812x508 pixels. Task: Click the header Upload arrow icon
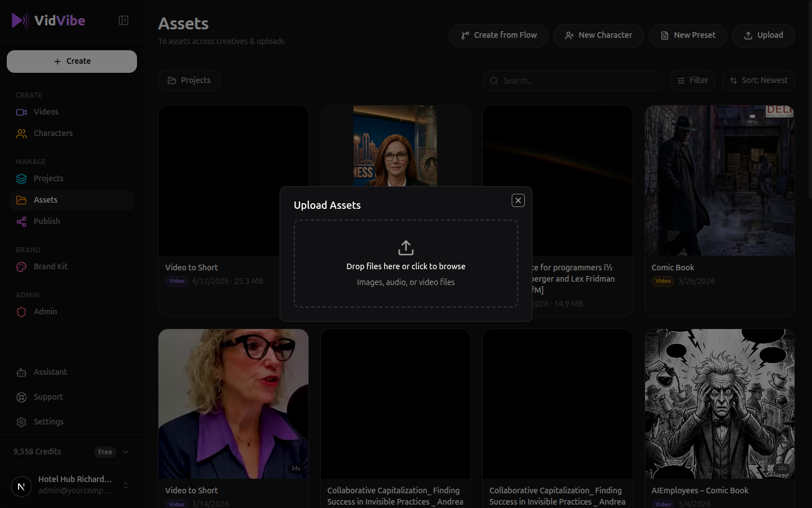tap(748, 36)
